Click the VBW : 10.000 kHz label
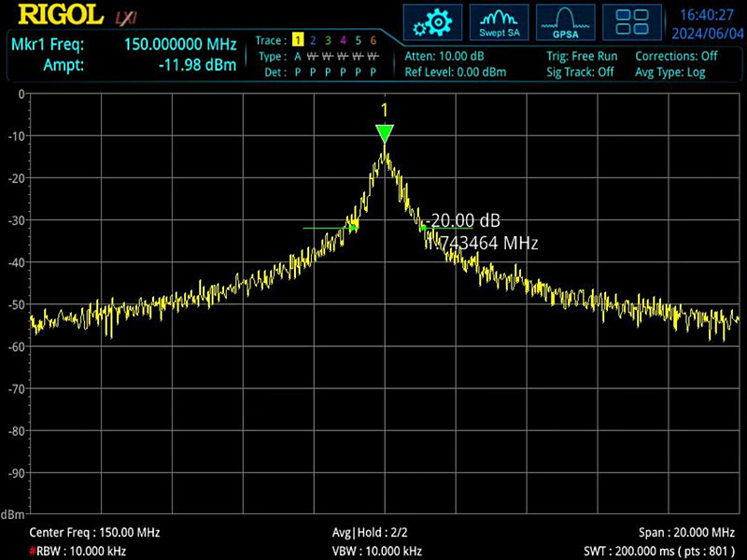 pyautogui.click(x=377, y=552)
